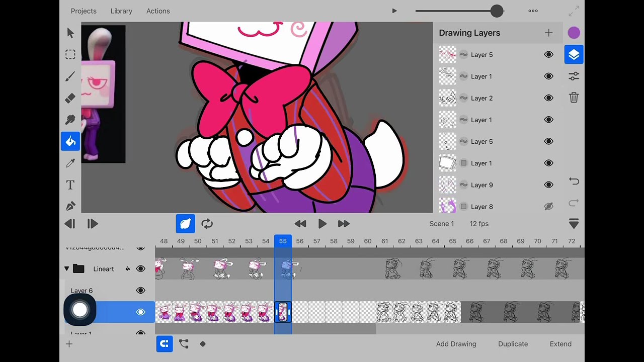
Task: Open Scene 1 selector
Action: click(x=441, y=224)
